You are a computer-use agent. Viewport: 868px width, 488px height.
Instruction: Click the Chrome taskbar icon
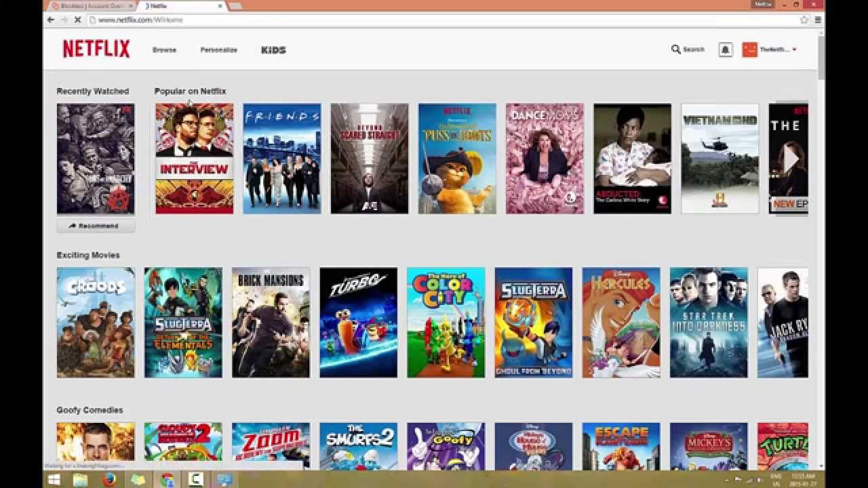(167, 479)
